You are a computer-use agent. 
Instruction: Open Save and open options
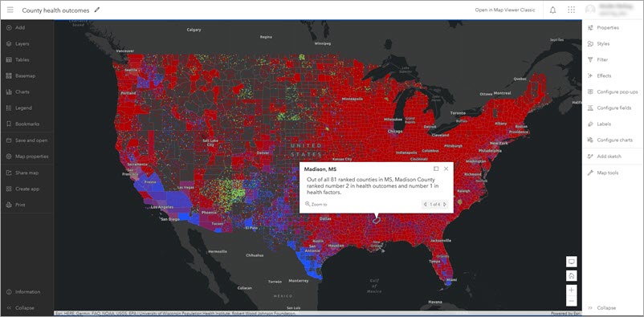[27, 140]
